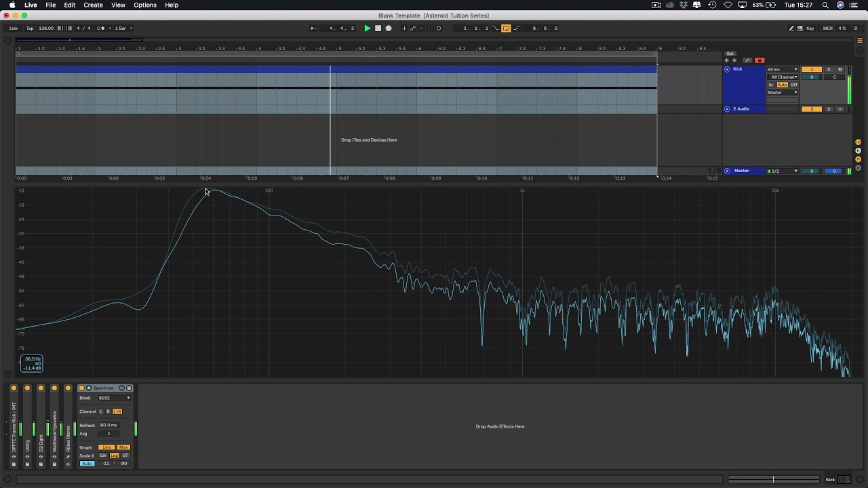Click the Link button
868x488 pixels.
14,28
